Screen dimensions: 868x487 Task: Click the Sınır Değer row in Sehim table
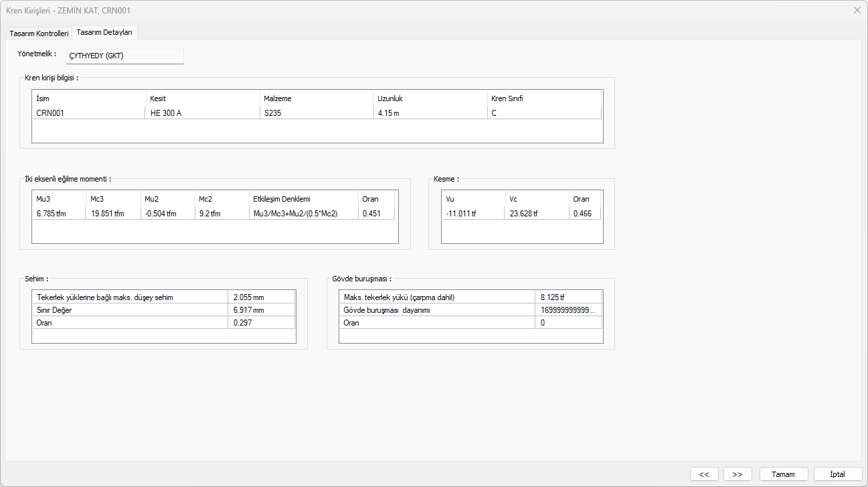pos(131,310)
